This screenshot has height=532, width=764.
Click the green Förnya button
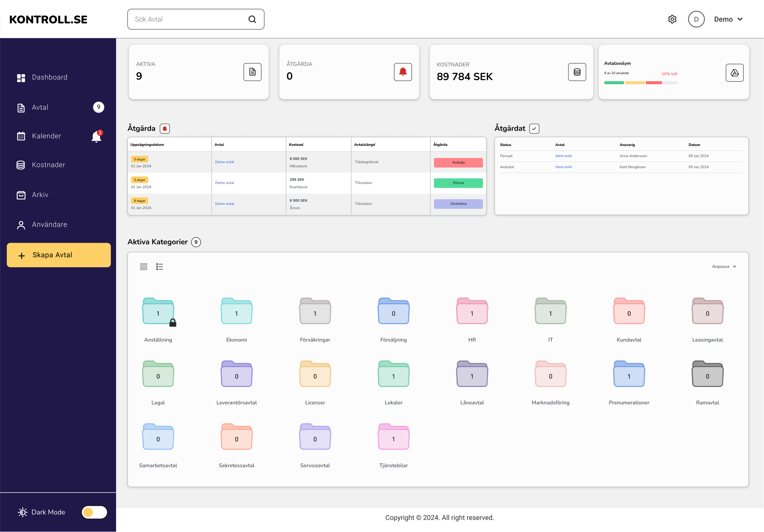tap(458, 183)
